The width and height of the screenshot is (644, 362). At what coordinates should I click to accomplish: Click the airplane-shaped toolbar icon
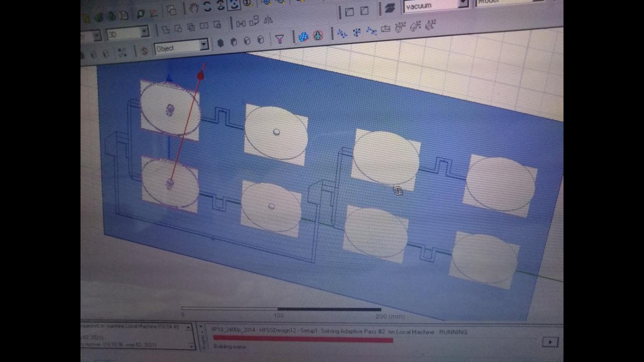(317, 36)
